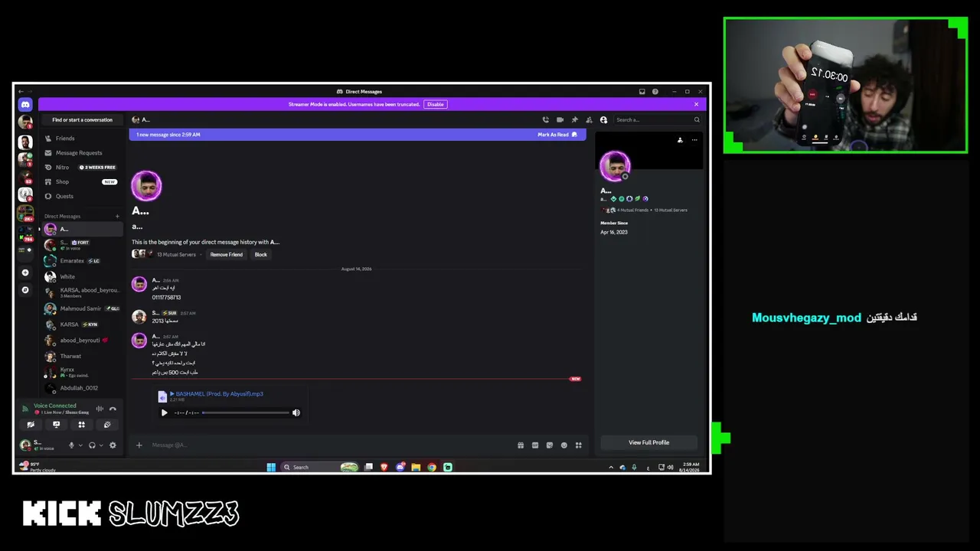This screenshot has width=980, height=551.
Task: Mute the audio attachment volume
Action: pyautogui.click(x=296, y=413)
